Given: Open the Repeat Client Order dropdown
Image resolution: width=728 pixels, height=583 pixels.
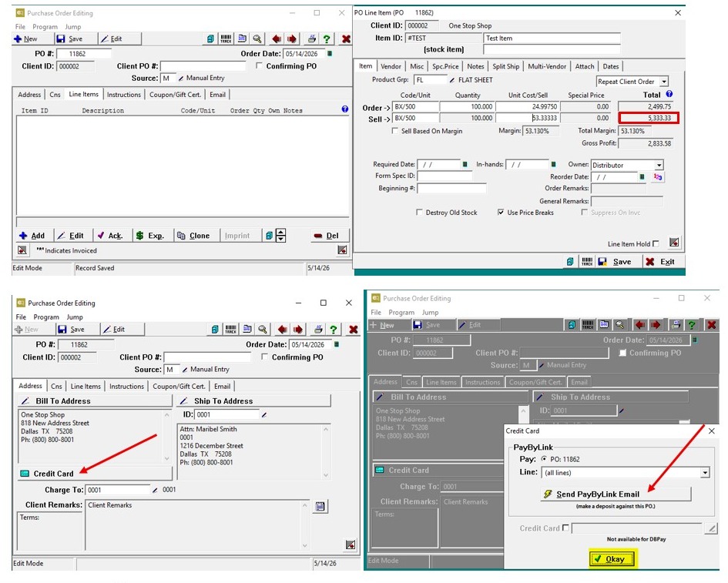Looking at the screenshot, I should coord(664,82).
